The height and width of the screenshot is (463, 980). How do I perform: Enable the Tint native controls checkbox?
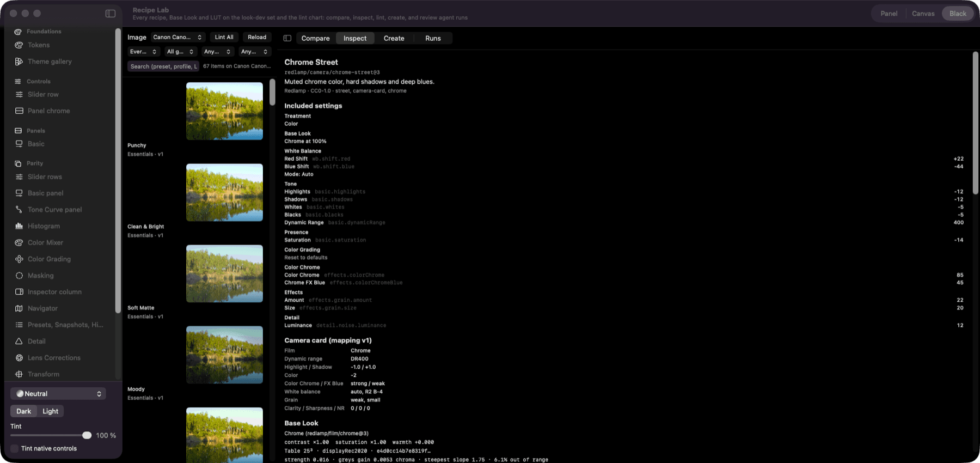[15, 449]
